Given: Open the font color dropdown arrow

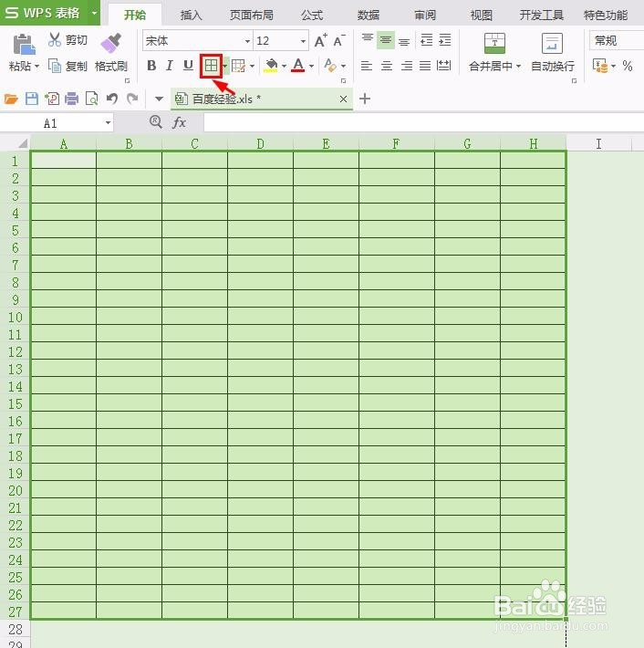Looking at the screenshot, I should (x=311, y=66).
